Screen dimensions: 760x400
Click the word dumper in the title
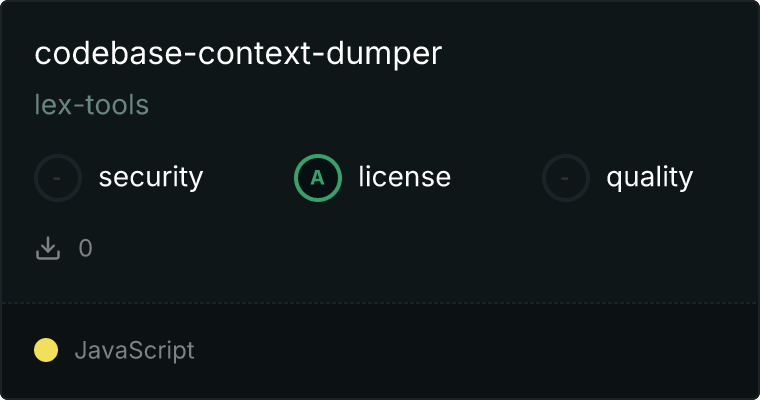tap(384, 54)
